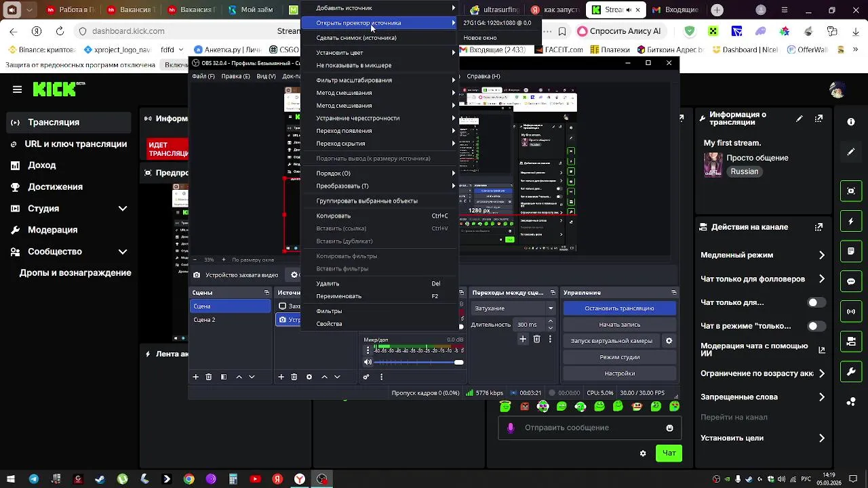Select Сделать снимок (источника) menu entry

click(380, 38)
